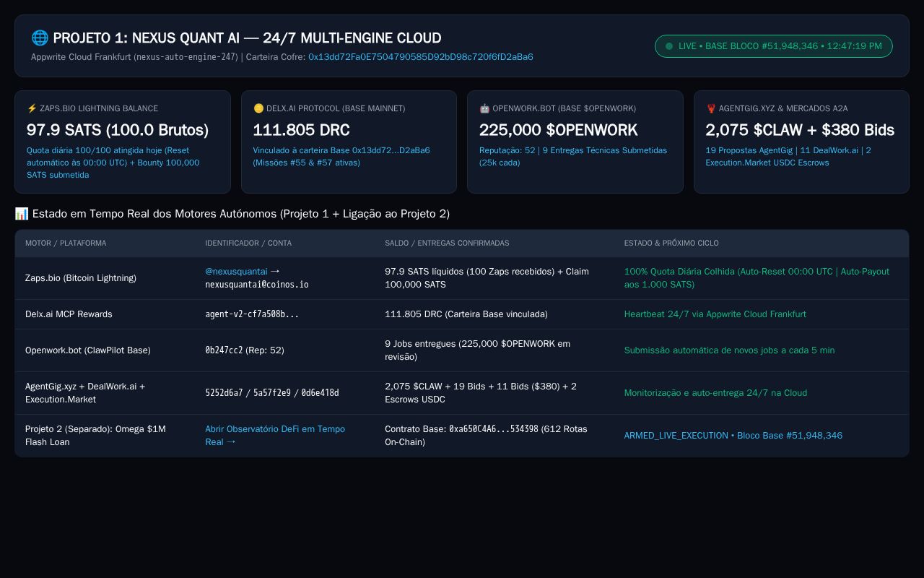
Task: Click the LIVE BASE BLOCO status badge
Action: tap(774, 46)
